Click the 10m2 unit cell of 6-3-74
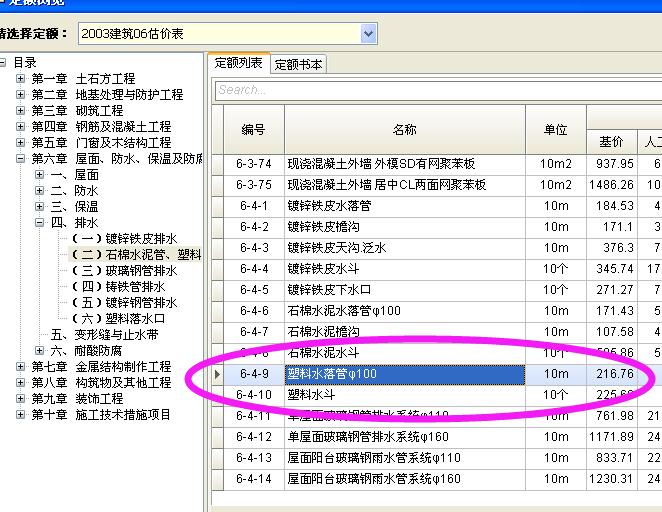 [x=556, y=164]
